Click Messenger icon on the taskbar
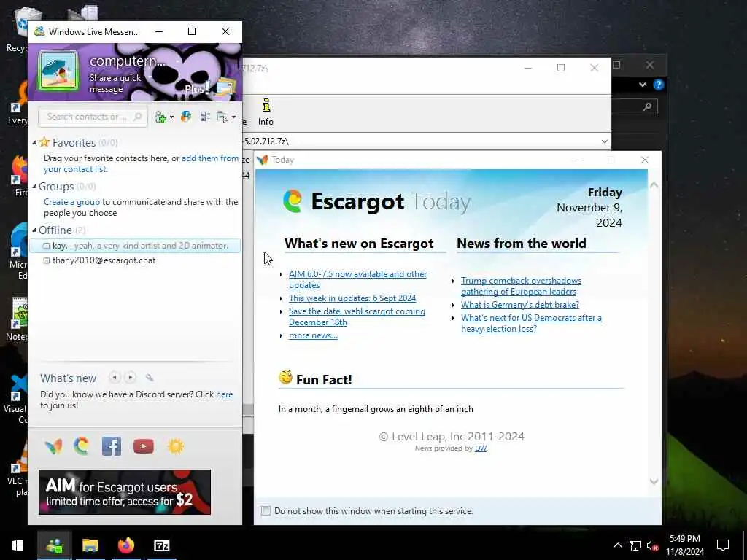This screenshot has width=747, height=560. pyautogui.click(x=54, y=545)
